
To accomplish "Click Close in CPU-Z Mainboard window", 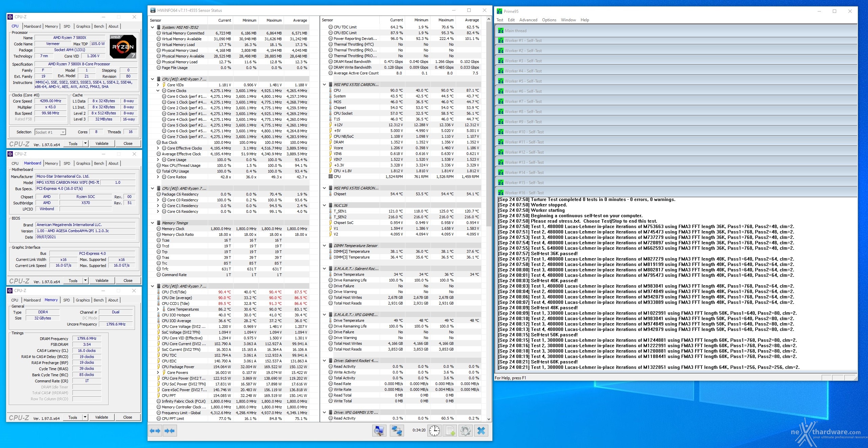I will [x=128, y=281].
